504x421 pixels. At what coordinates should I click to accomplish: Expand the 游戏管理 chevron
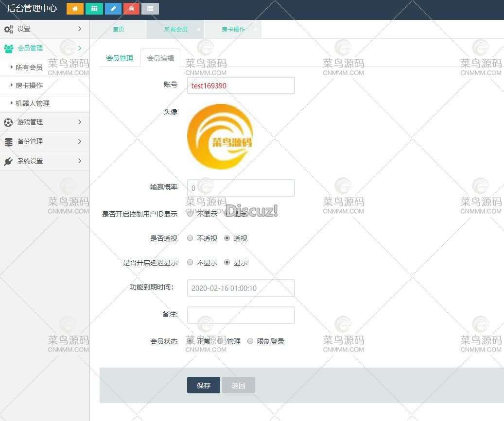click(80, 122)
